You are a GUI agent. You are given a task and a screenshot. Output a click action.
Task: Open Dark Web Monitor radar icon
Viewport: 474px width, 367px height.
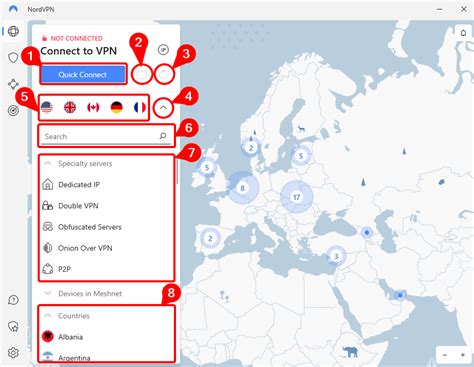tap(13, 110)
